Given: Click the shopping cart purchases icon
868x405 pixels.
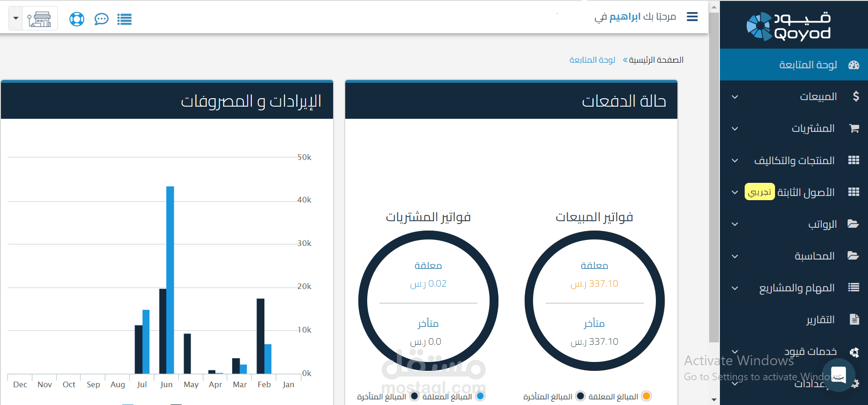Looking at the screenshot, I should point(854,128).
